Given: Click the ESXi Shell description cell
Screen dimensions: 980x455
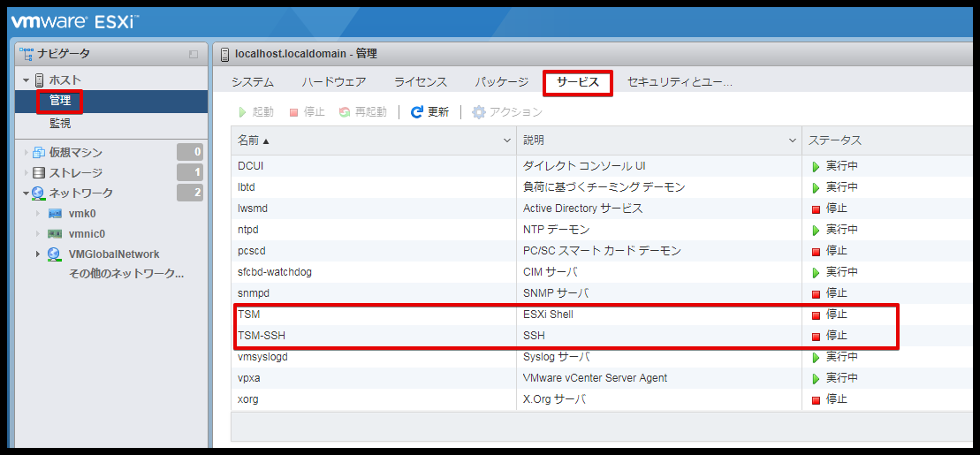Looking at the screenshot, I should pyautogui.click(x=548, y=315).
